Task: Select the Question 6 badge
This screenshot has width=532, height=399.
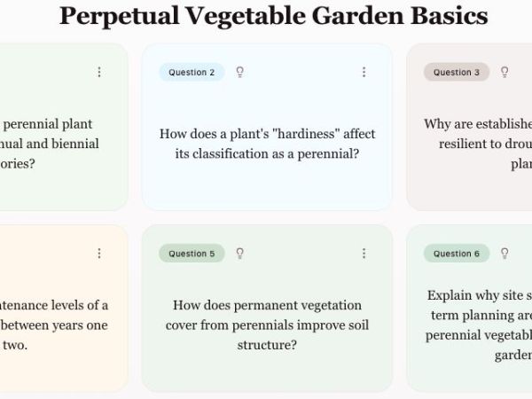Action: 457,254
